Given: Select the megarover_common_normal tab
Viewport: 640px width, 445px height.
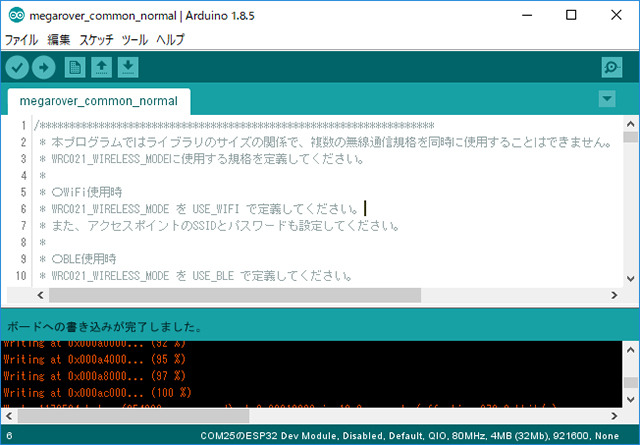Looking at the screenshot, I should pyautogui.click(x=98, y=101).
